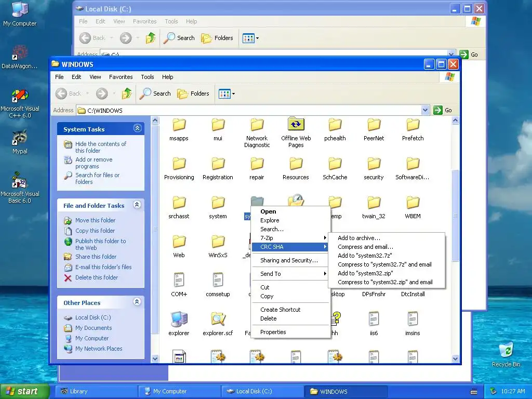The width and height of the screenshot is (532, 399).
Task: Click Add or remove programs link
Action: [x=94, y=163]
